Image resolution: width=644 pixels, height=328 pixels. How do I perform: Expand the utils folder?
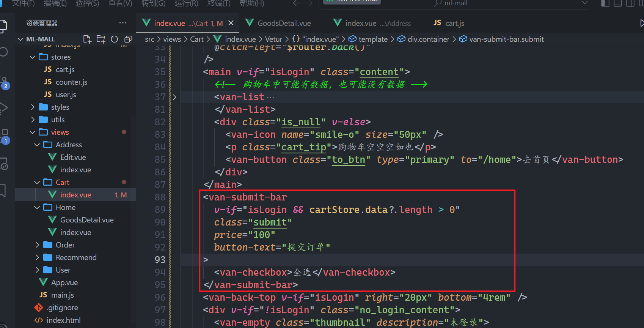[33, 120]
